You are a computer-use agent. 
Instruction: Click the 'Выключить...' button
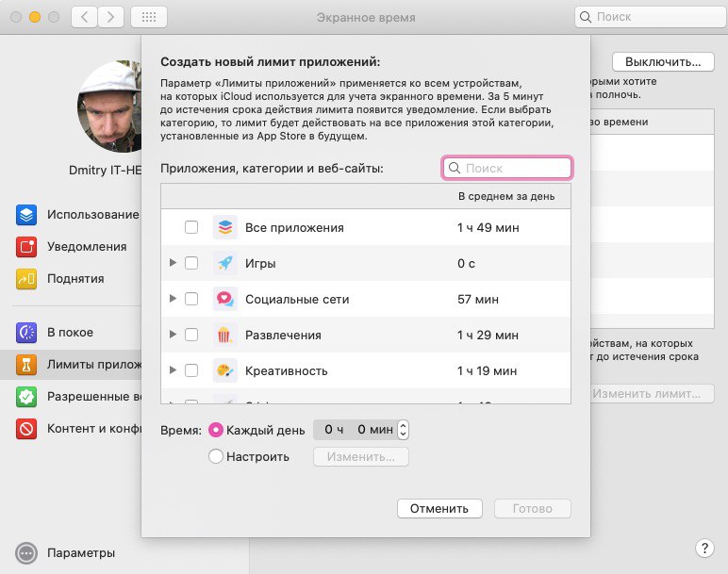(x=661, y=62)
